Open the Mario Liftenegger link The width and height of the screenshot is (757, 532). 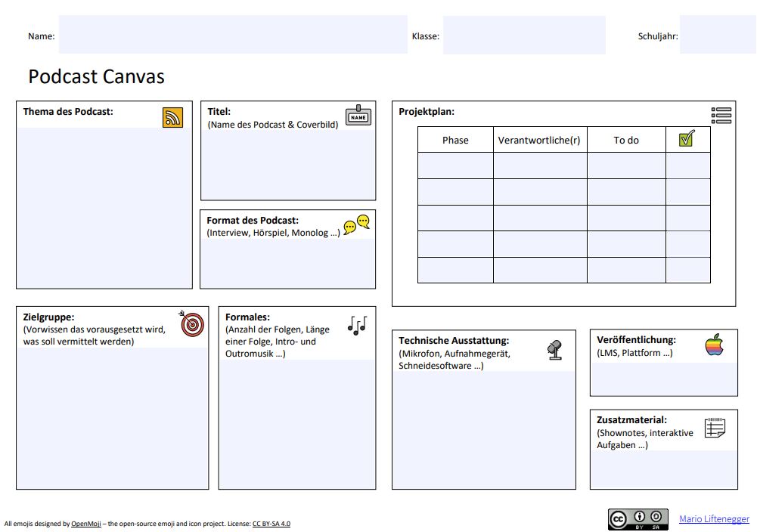pos(714,519)
